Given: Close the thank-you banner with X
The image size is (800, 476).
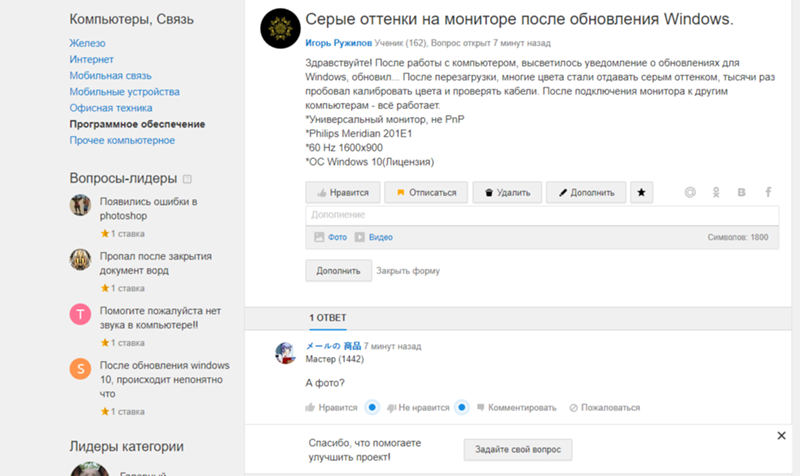Looking at the screenshot, I should (781, 436).
